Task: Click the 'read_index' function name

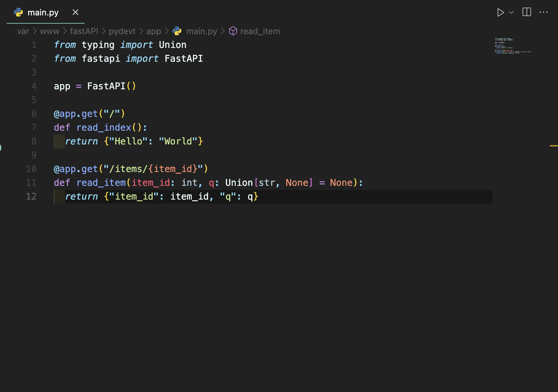Action: (104, 127)
